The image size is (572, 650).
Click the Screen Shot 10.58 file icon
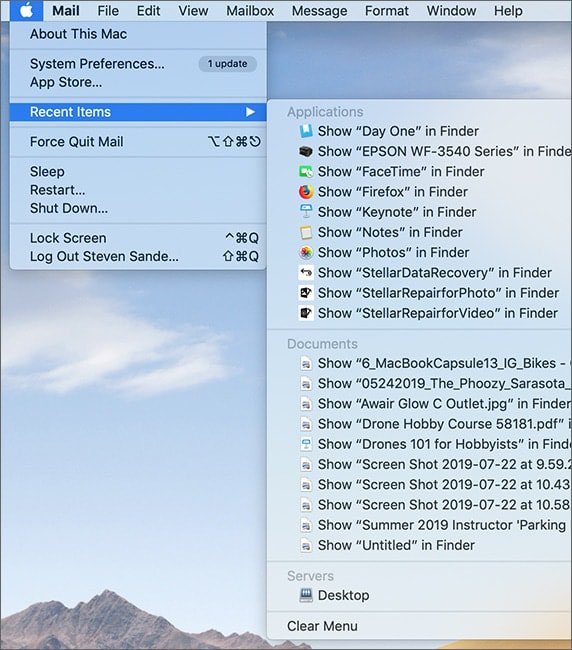306,505
